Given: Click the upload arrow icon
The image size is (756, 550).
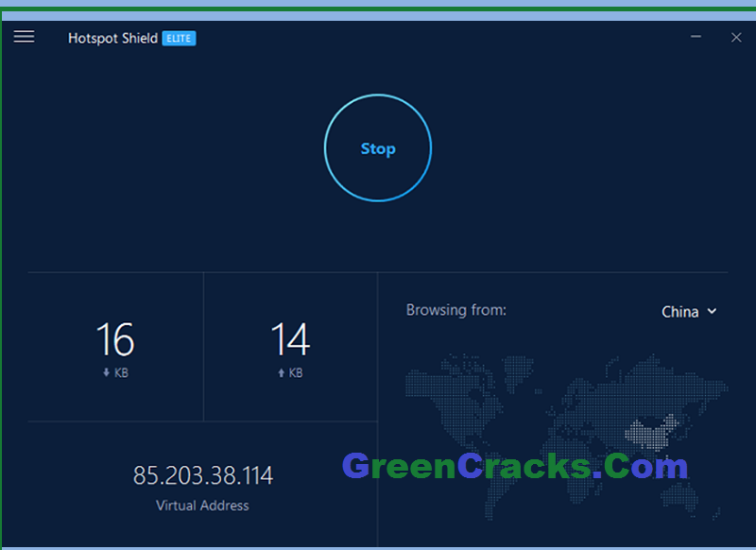Looking at the screenshot, I should pos(281,372).
